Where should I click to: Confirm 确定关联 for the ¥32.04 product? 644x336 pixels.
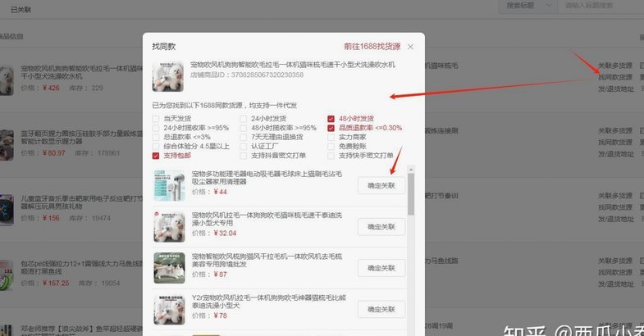pyautogui.click(x=381, y=227)
